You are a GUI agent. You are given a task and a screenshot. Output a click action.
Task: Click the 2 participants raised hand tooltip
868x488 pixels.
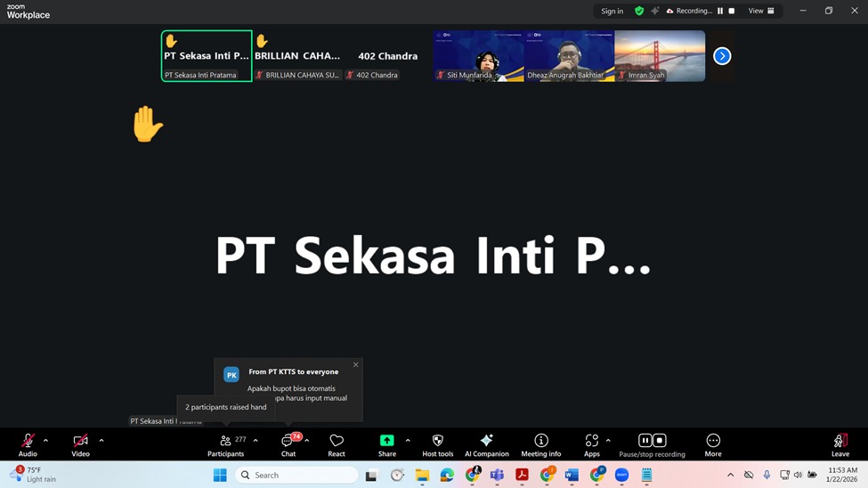[226, 407]
